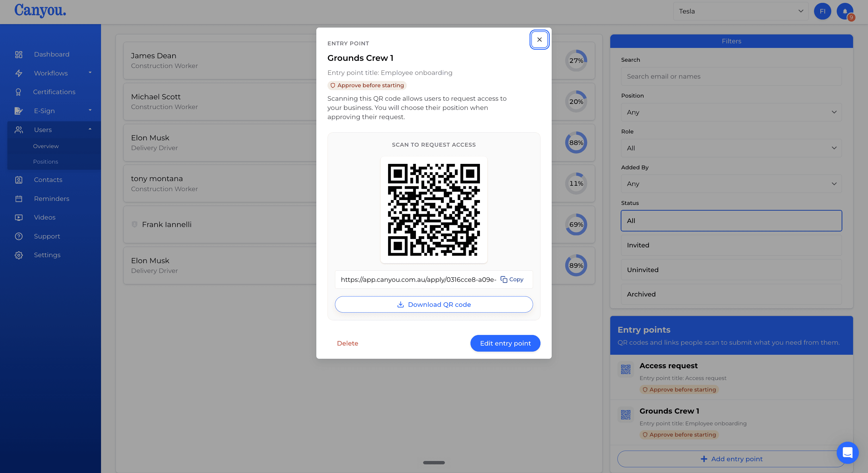Collapse the Users submenu arrow

90,129
